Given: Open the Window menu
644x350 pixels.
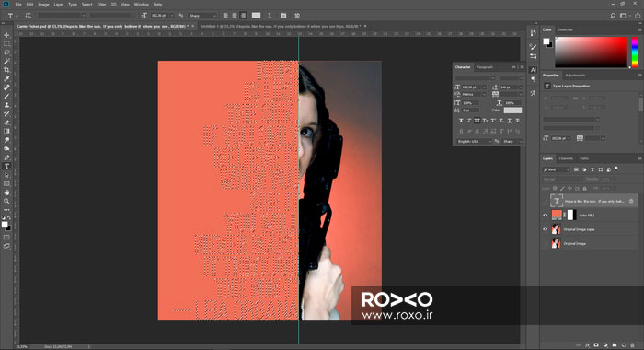Looking at the screenshot, I should tap(142, 4).
